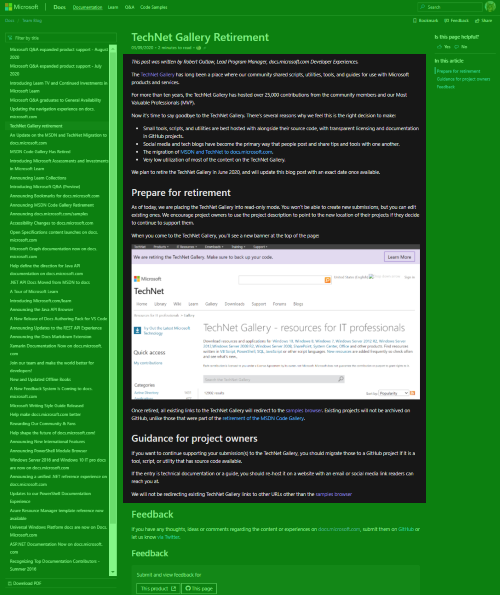This screenshot has height=595, width=500.
Task: Open Azure Resource Manager template reference article
Action: pos(57,514)
